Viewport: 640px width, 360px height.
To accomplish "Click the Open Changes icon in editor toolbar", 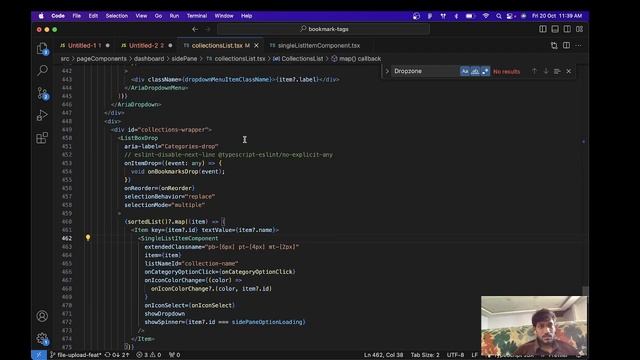I will (x=554, y=45).
